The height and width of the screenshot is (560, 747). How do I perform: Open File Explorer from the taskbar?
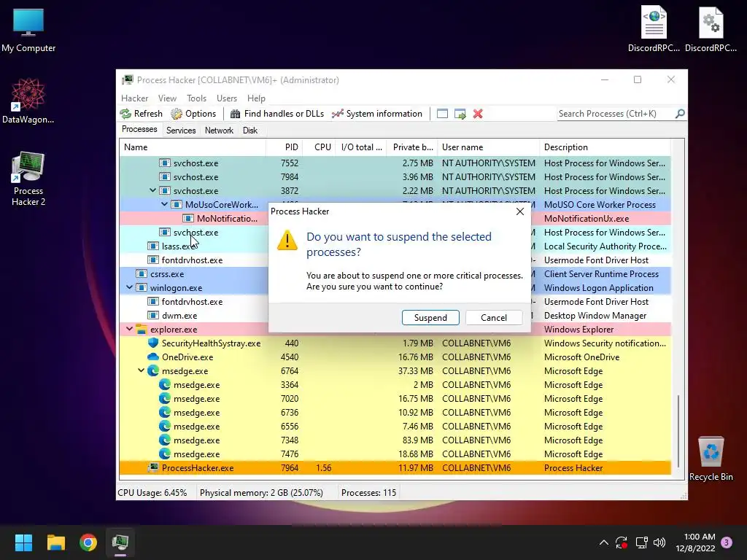pos(55,542)
